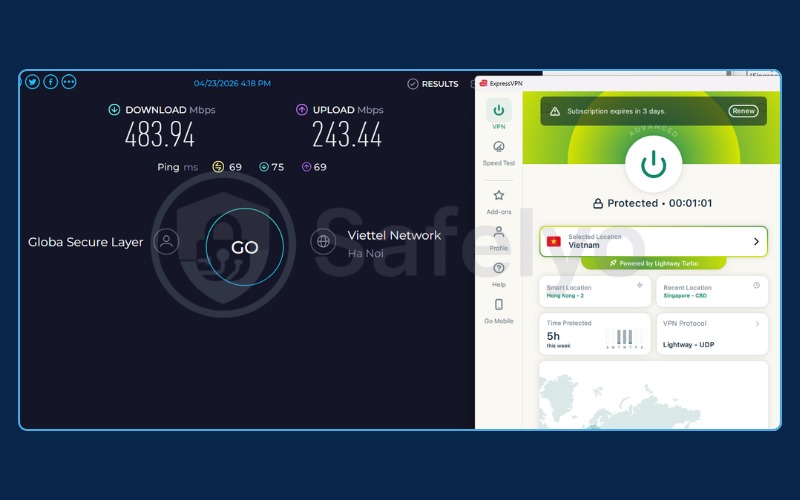Expand VPN Protocol chevron
Screen dimensions: 800x500
(757, 323)
